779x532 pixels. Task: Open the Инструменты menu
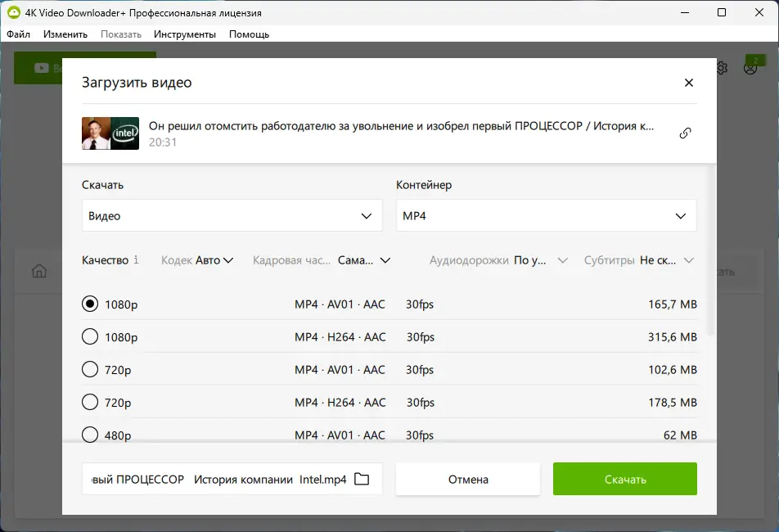pyautogui.click(x=185, y=34)
